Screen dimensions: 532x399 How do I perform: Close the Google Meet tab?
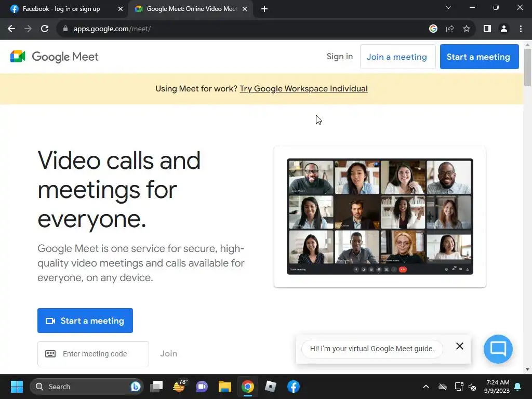coord(245,9)
